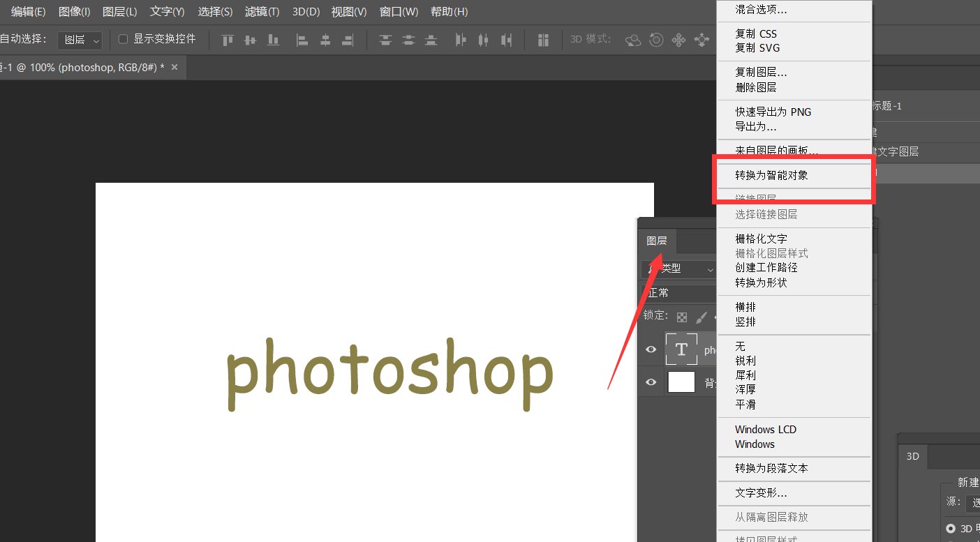Choose 转换为智能对象 from context menu

[x=794, y=176]
